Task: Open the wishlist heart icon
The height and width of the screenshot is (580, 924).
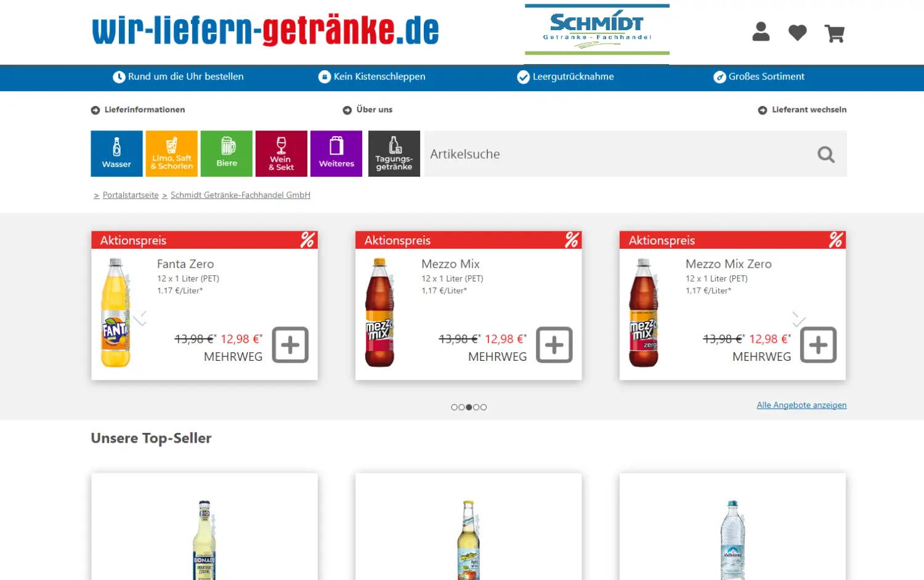Action: 798,33
